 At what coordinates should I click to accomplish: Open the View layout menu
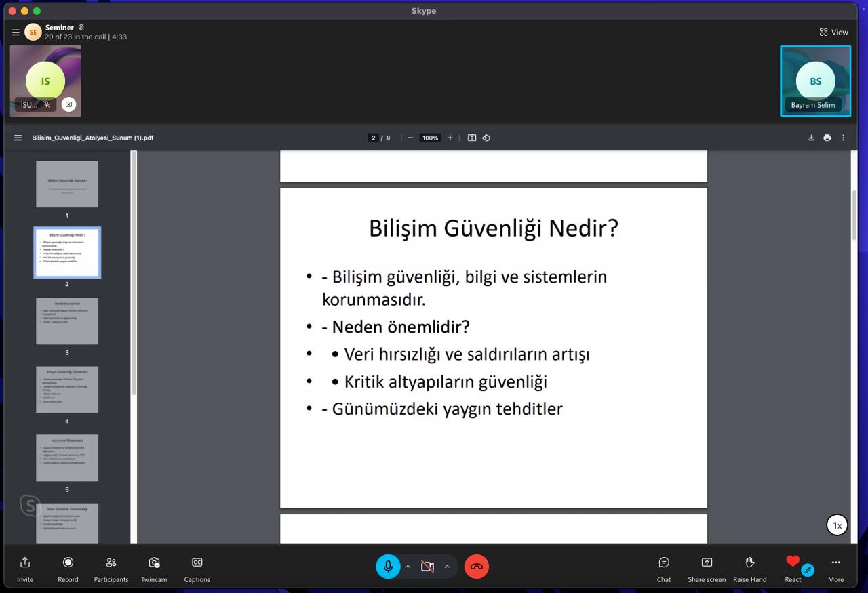(x=833, y=32)
